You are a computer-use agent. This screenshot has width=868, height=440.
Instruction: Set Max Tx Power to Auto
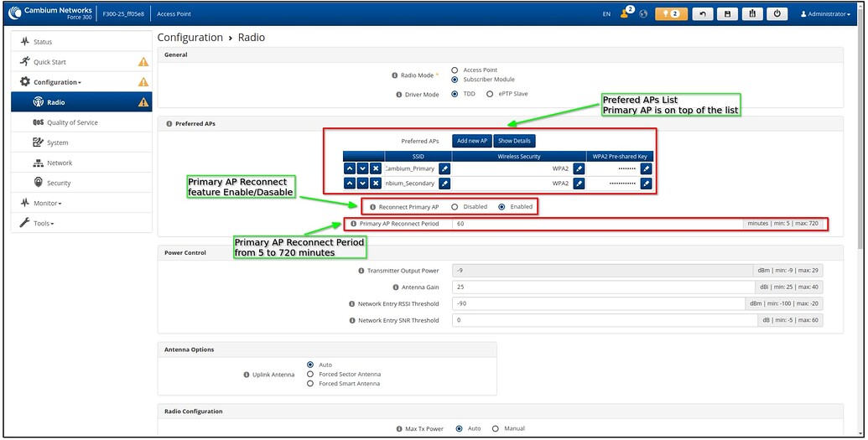point(459,428)
